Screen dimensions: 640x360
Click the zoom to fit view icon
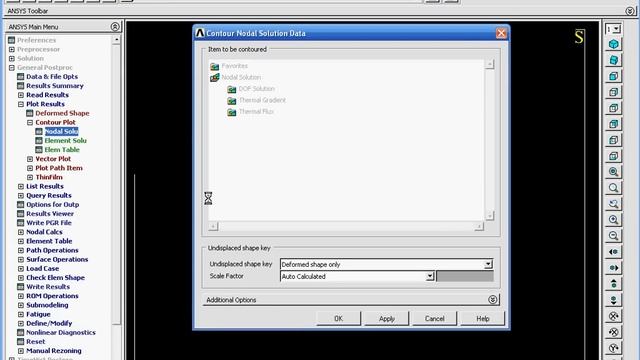point(613,172)
